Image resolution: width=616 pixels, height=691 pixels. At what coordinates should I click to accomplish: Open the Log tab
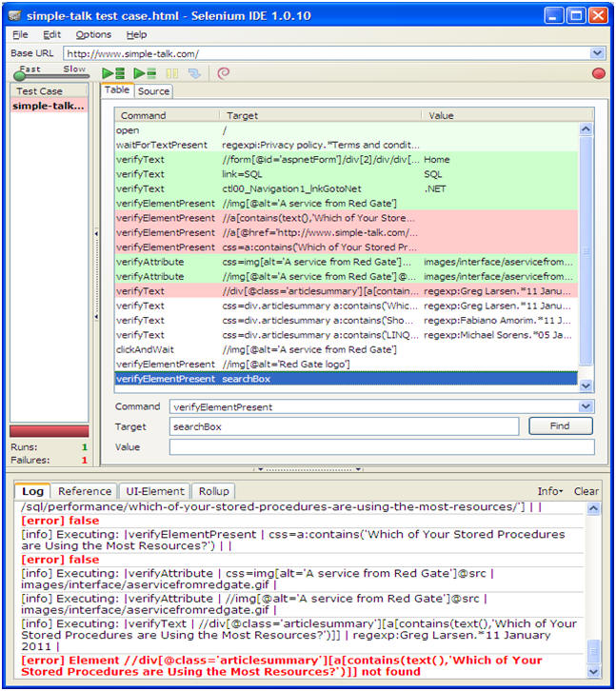32,491
